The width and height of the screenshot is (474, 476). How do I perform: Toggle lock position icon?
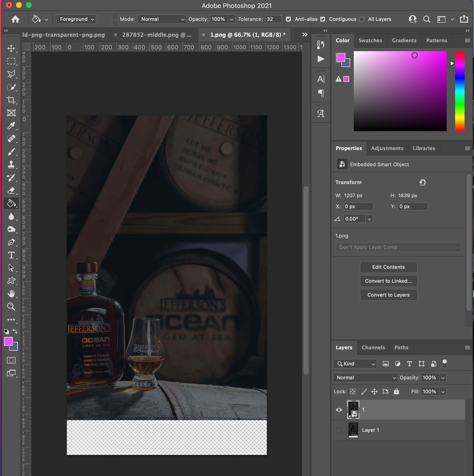374,392
